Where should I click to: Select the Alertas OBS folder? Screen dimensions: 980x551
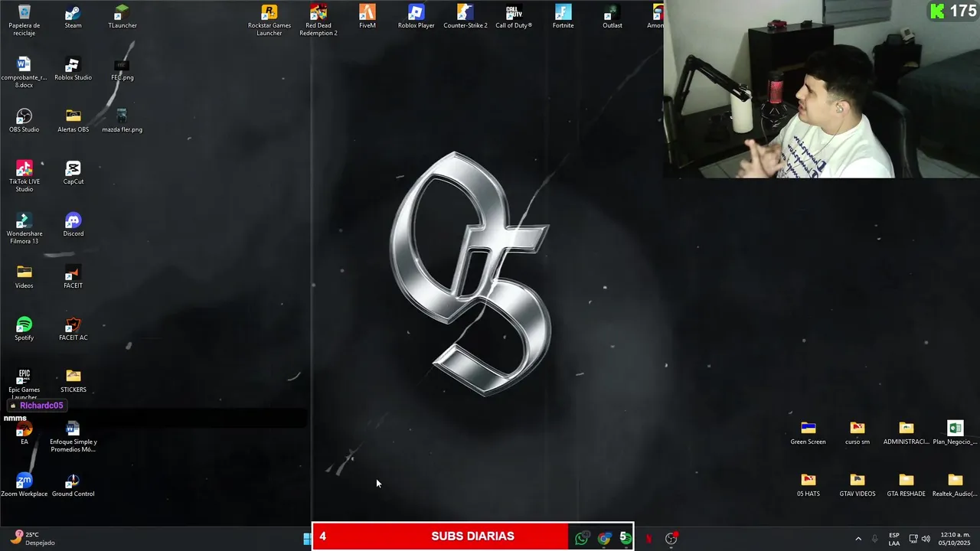point(73,121)
